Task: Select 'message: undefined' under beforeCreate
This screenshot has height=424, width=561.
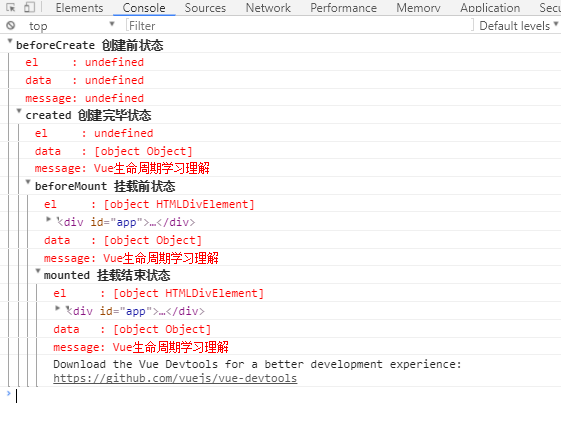Action: 84,98
